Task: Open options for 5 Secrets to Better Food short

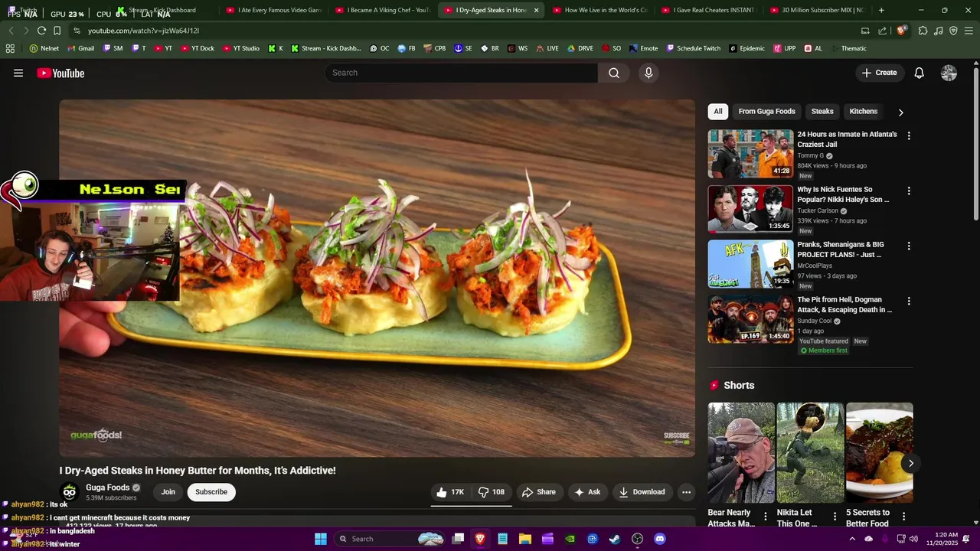Action: [x=903, y=517]
